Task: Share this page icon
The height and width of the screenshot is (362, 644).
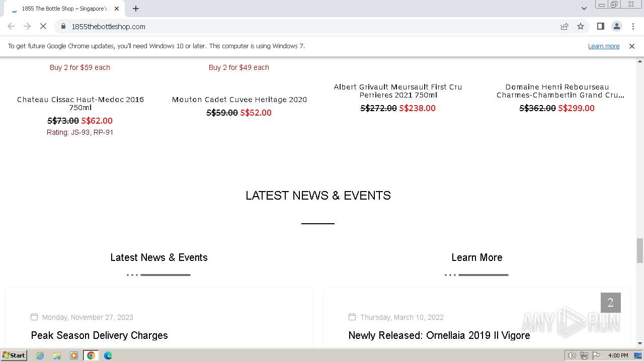Action: [x=565, y=26]
